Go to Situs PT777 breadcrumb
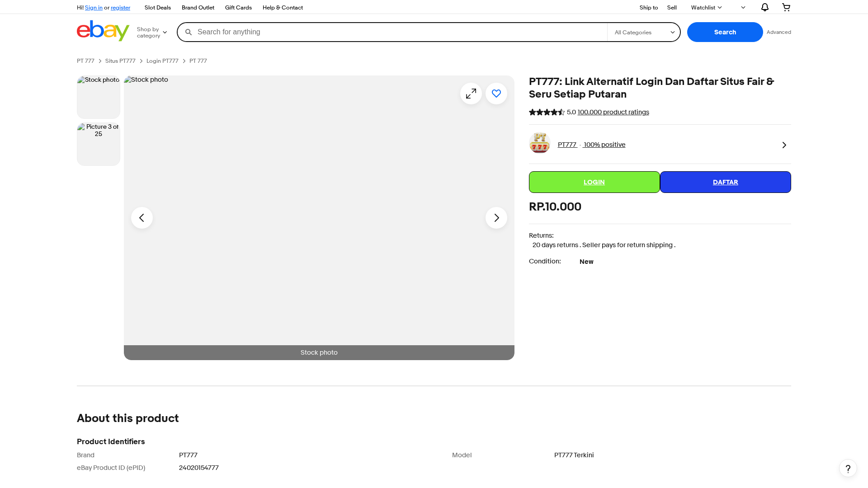868x488 pixels. click(120, 61)
